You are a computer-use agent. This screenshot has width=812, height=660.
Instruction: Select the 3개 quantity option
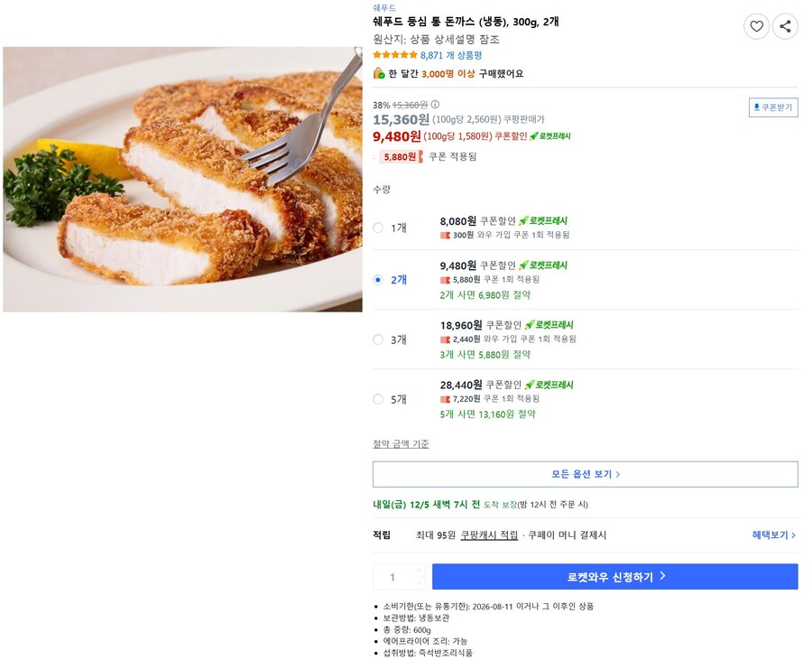pyautogui.click(x=378, y=339)
